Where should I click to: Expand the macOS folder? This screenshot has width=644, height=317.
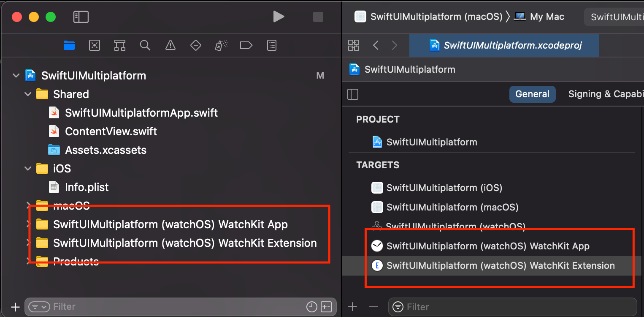(27, 205)
